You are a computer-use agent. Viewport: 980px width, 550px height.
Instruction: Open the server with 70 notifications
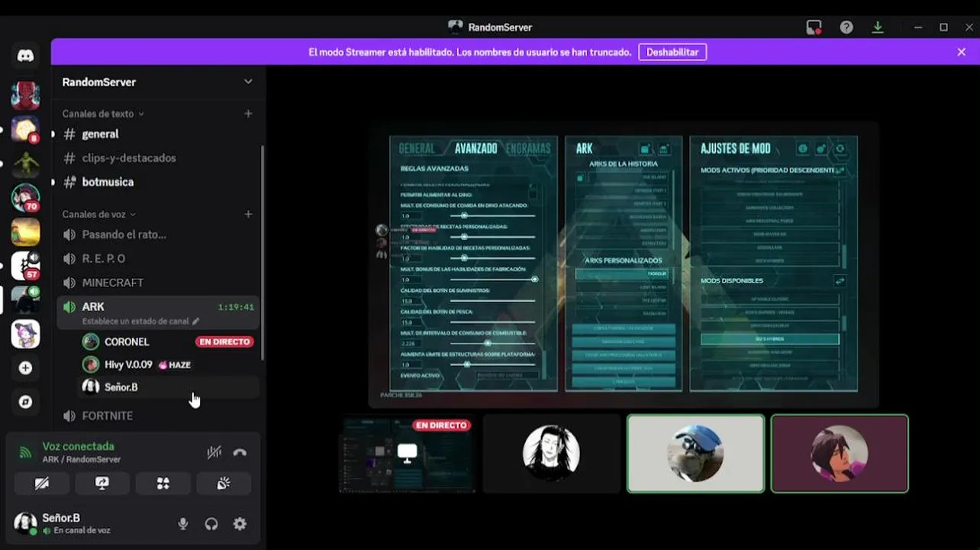(x=25, y=198)
